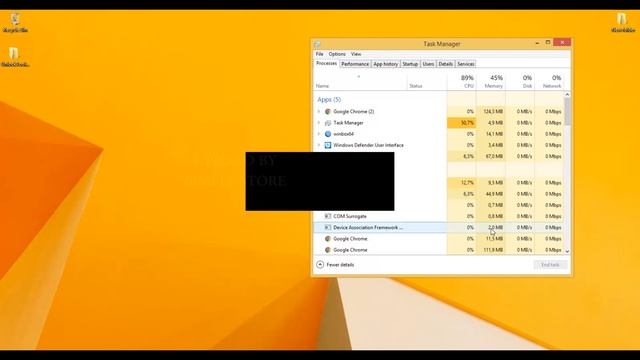Open the File menu
Screen dimensions: 640x360
point(320,54)
